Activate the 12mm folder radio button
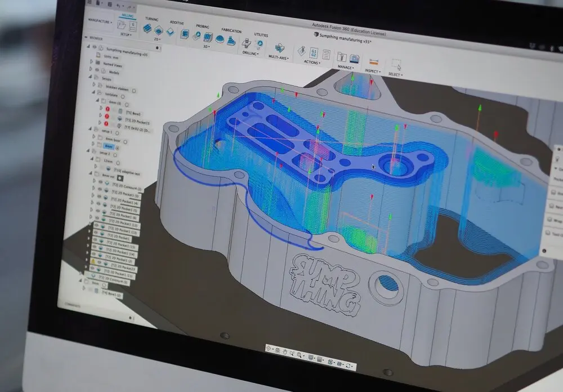Screen dimensions: 563x392 [118, 163]
